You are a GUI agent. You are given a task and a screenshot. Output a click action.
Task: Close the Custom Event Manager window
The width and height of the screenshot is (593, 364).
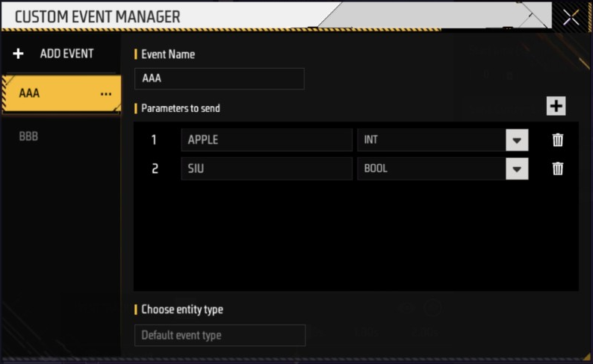tap(571, 18)
